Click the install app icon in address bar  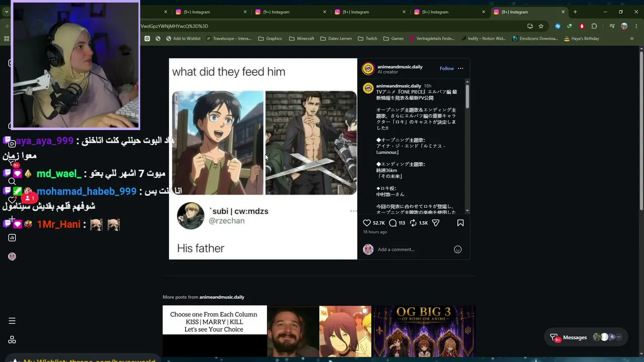[x=530, y=26]
